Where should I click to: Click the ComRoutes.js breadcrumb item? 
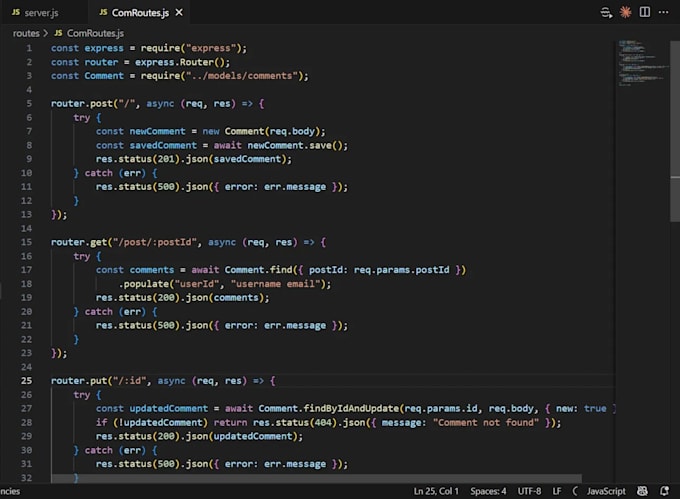[95, 33]
